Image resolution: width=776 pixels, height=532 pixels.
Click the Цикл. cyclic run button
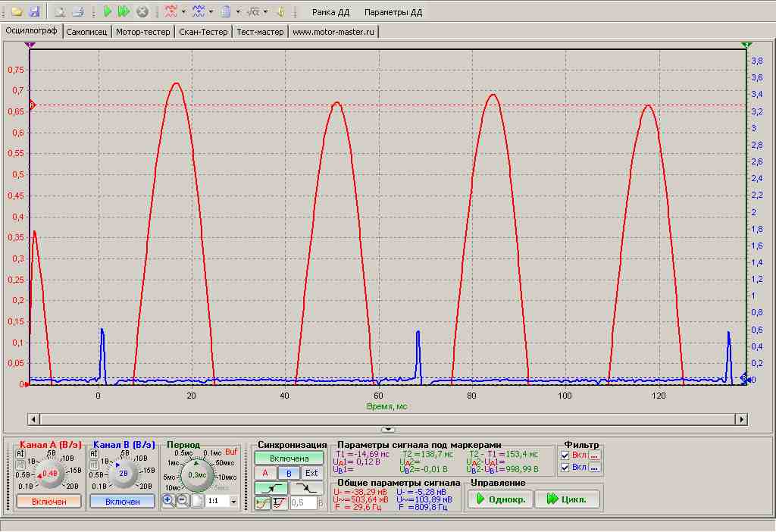pos(567,499)
